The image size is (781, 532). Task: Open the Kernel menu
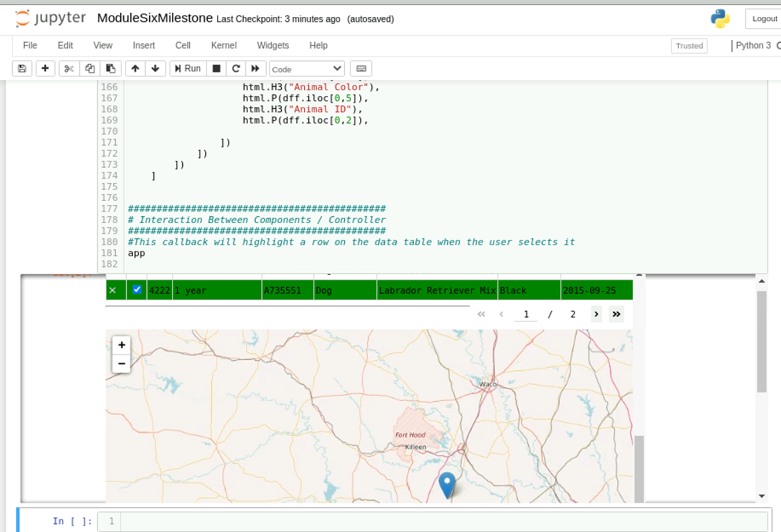pos(224,45)
